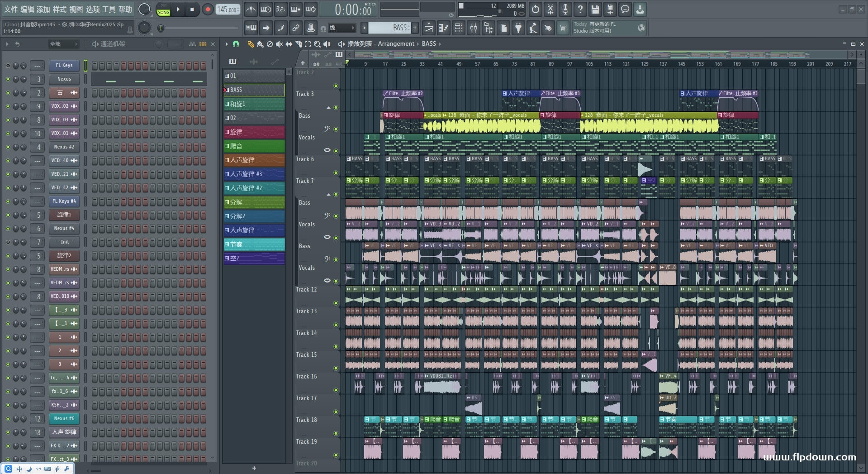Open the playlist options arrow menu
This screenshot has height=474, width=868.
pyautogui.click(x=227, y=44)
